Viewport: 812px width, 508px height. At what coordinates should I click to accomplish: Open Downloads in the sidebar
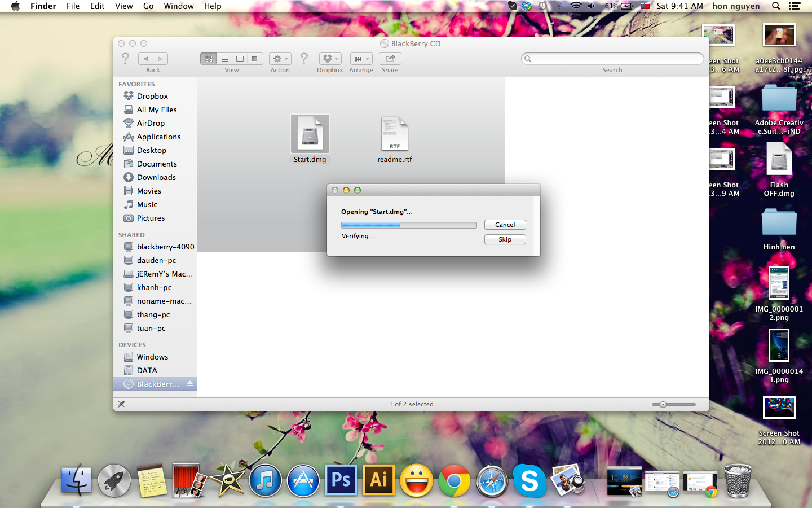pyautogui.click(x=155, y=177)
